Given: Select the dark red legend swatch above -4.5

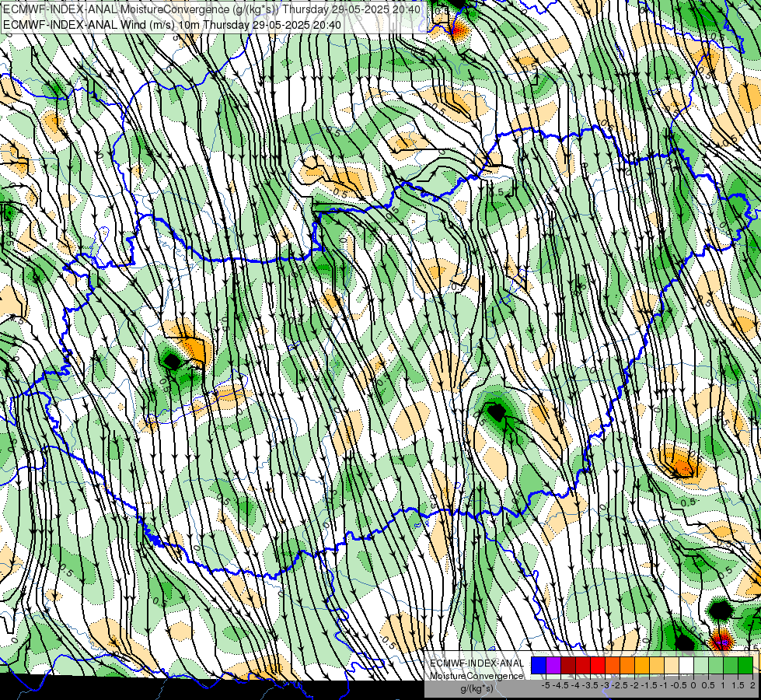Looking at the screenshot, I should coord(568,665).
